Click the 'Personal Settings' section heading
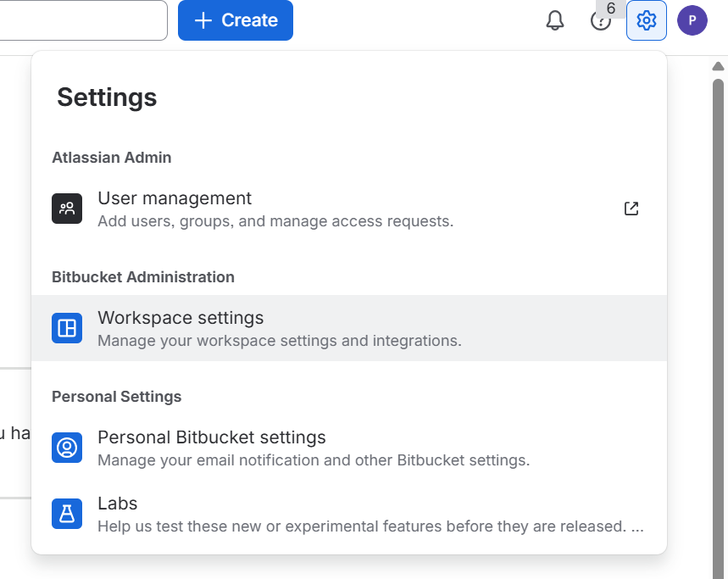Screen dimensions: 728x579 [117, 397]
